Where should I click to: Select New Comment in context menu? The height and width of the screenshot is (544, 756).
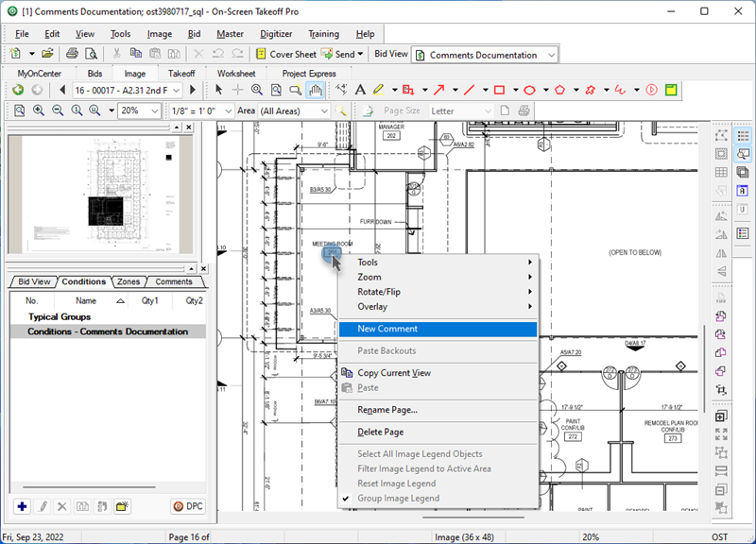click(x=438, y=329)
